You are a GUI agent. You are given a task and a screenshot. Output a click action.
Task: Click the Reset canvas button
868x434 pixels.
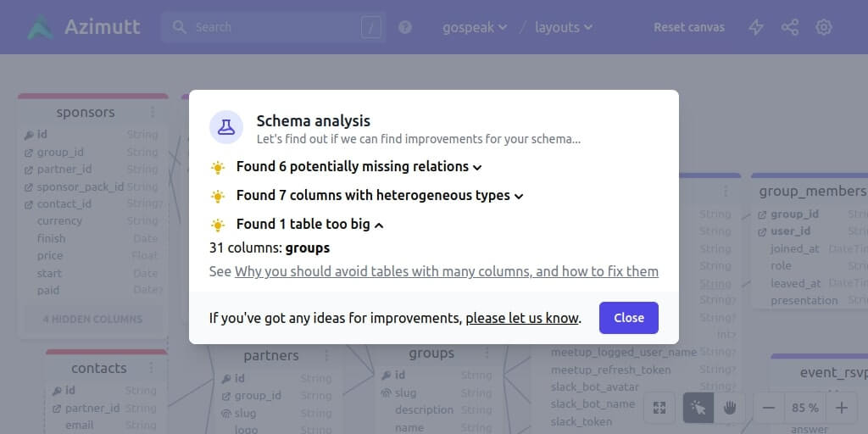[688, 27]
